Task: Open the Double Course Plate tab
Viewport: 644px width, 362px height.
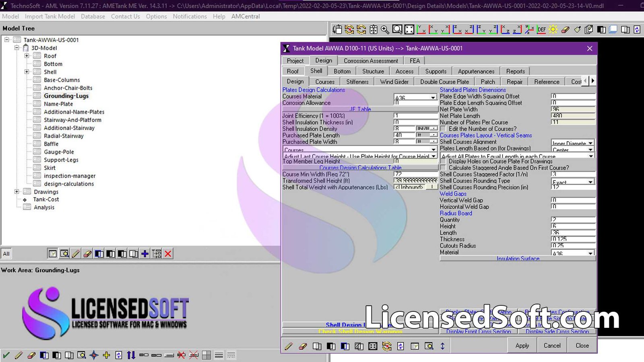Action: [x=444, y=82]
